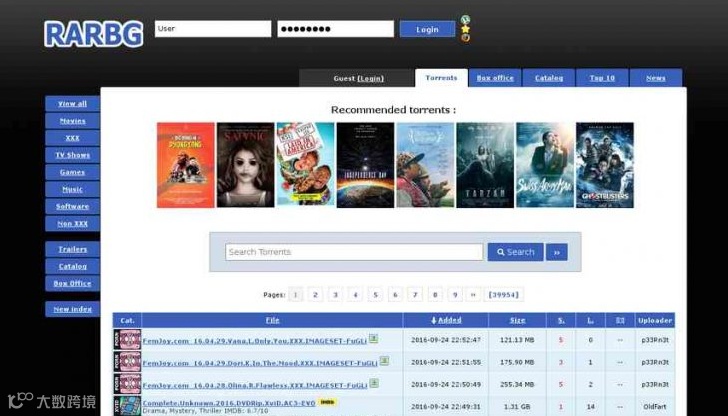Screen dimensions: 728x416
Task: Click the comments column header icon
Action: (x=620, y=320)
